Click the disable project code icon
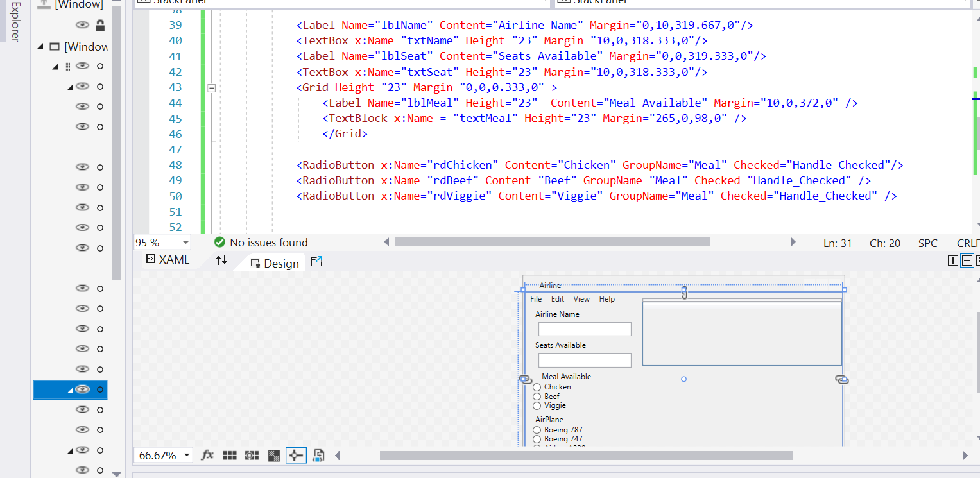The image size is (980, 478). pyautogui.click(x=319, y=456)
